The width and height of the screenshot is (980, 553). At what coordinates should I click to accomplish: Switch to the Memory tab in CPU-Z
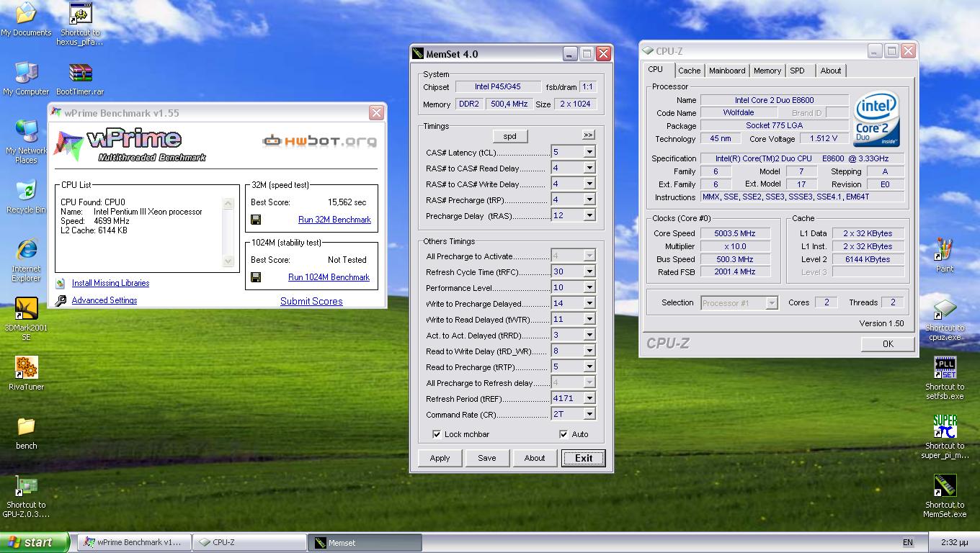(767, 71)
